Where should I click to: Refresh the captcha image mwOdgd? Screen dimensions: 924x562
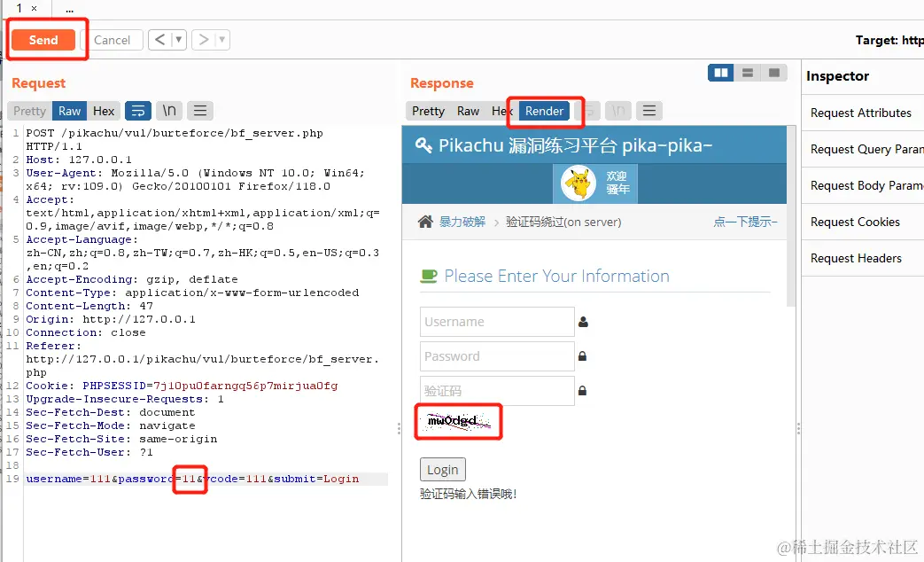[459, 421]
